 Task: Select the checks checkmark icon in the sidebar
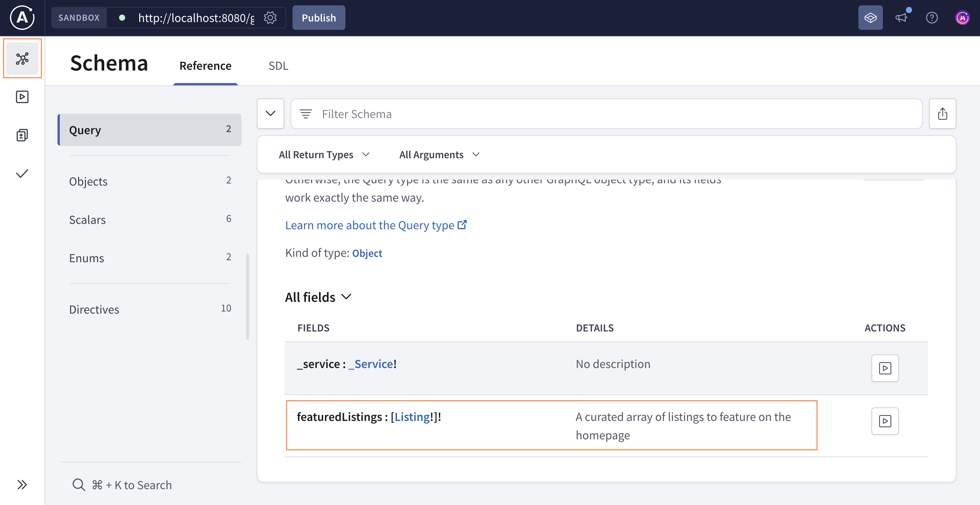click(22, 174)
